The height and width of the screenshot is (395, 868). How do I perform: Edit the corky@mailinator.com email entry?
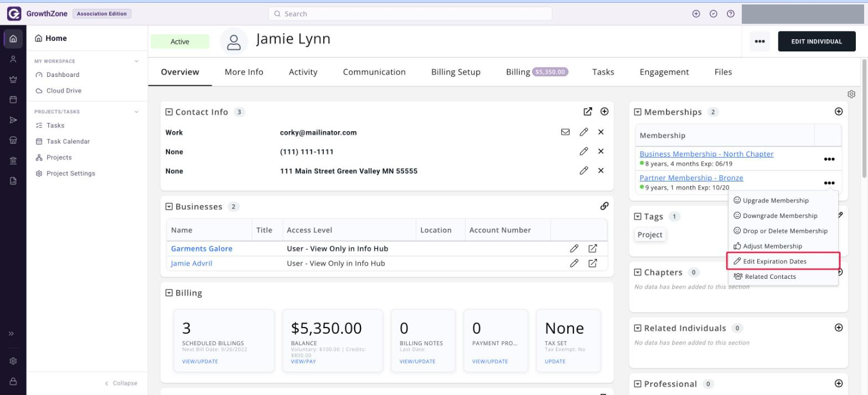583,132
